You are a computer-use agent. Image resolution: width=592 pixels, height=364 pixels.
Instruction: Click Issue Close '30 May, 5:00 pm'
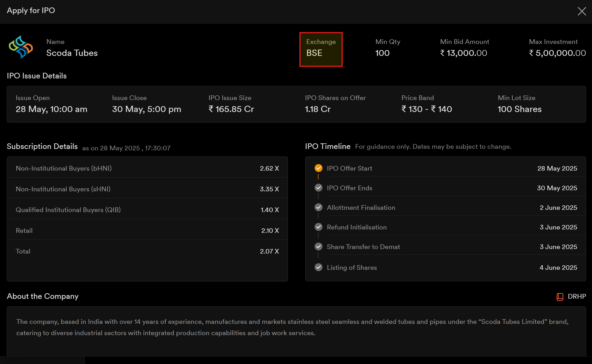147,109
